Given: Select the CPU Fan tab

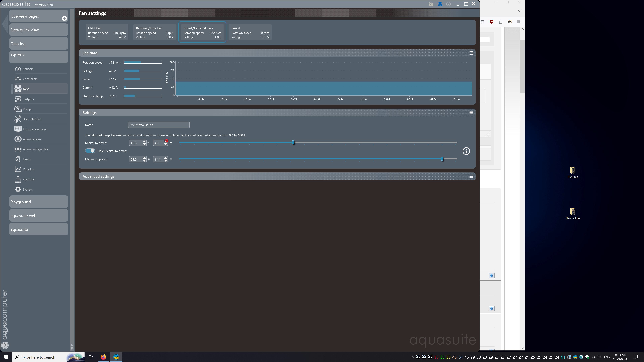Looking at the screenshot, I should tap(107, 32).
